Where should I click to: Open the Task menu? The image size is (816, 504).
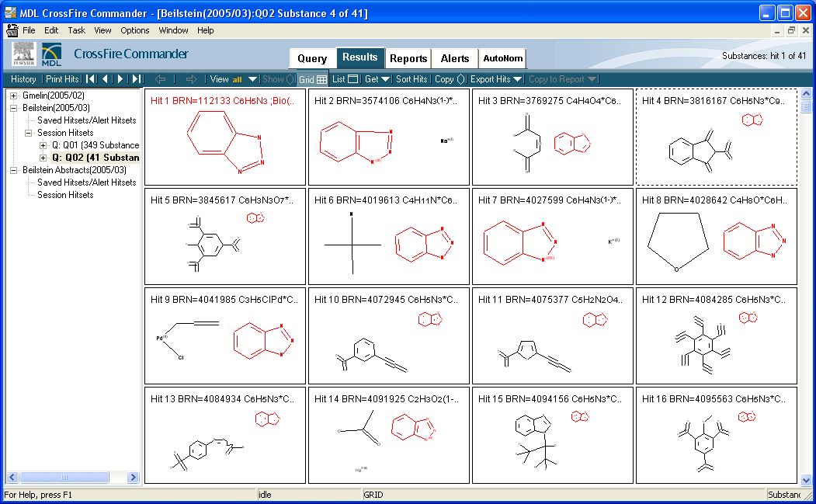click(77, 30)
